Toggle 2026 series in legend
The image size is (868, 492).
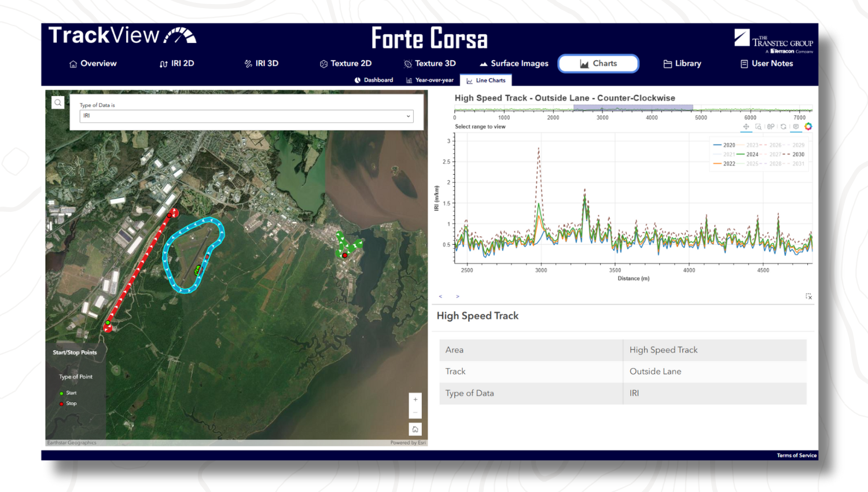tap(770, 145)
